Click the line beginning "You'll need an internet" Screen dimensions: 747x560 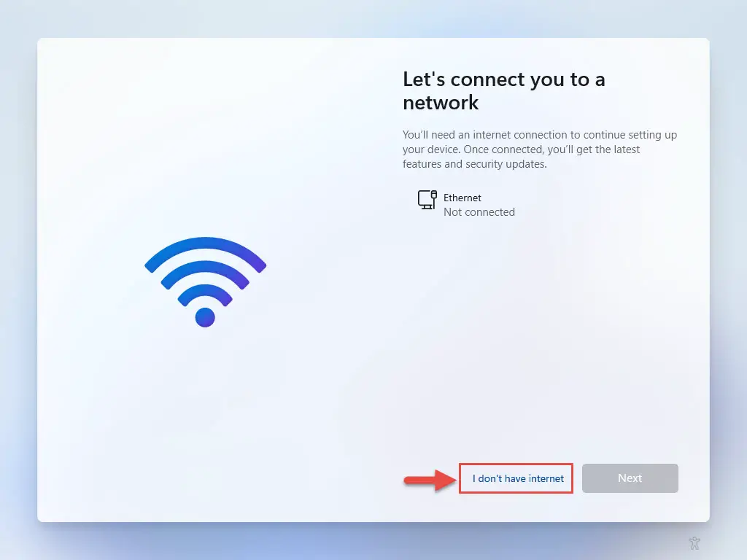(539, 135)
